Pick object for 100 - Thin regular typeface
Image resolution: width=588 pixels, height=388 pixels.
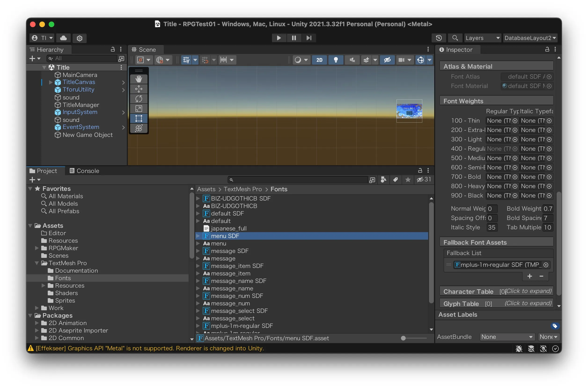coord(515,121)
